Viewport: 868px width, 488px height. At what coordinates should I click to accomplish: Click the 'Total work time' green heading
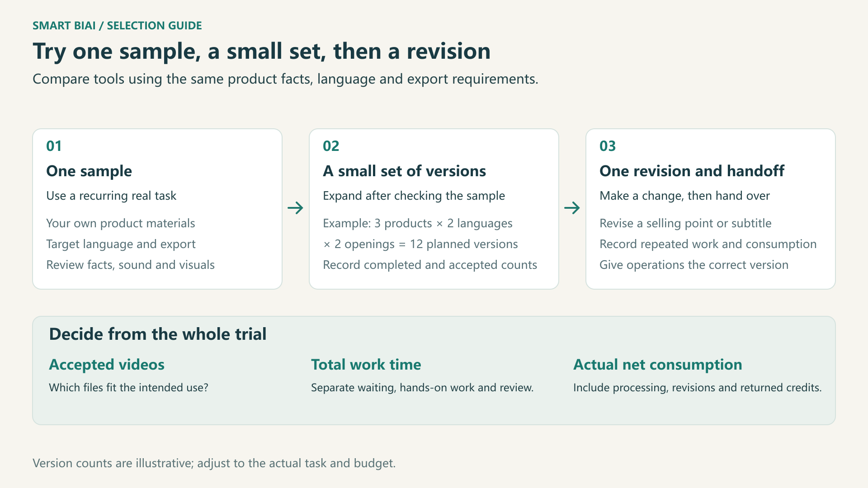(x=366, y=365)
